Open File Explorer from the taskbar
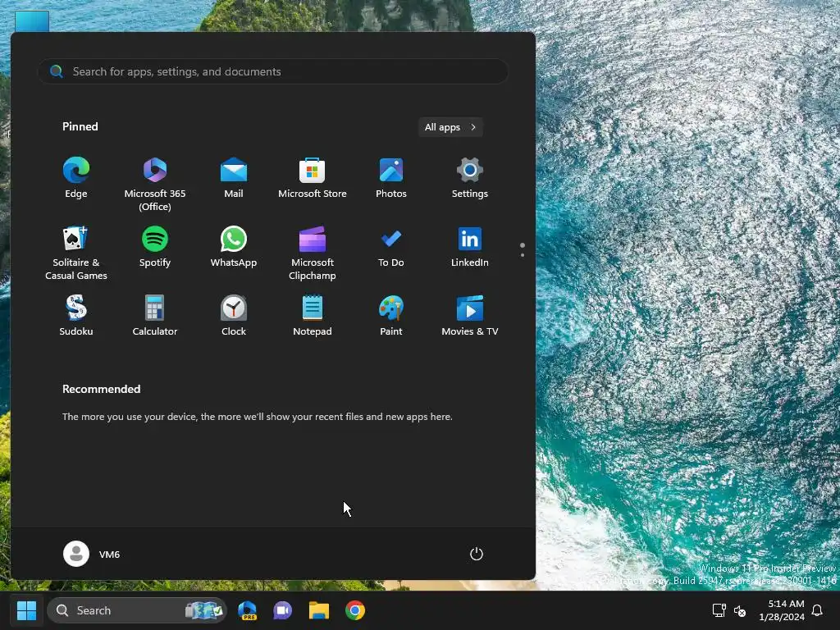The height and width of the screenshot is (630, 840). [319, 610]
